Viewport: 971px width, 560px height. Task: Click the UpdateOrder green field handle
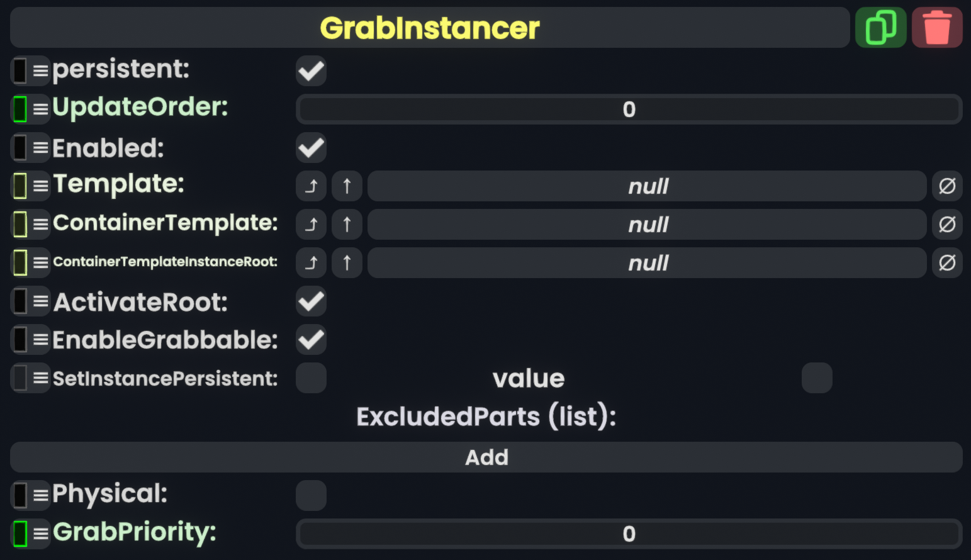[20, 109]
